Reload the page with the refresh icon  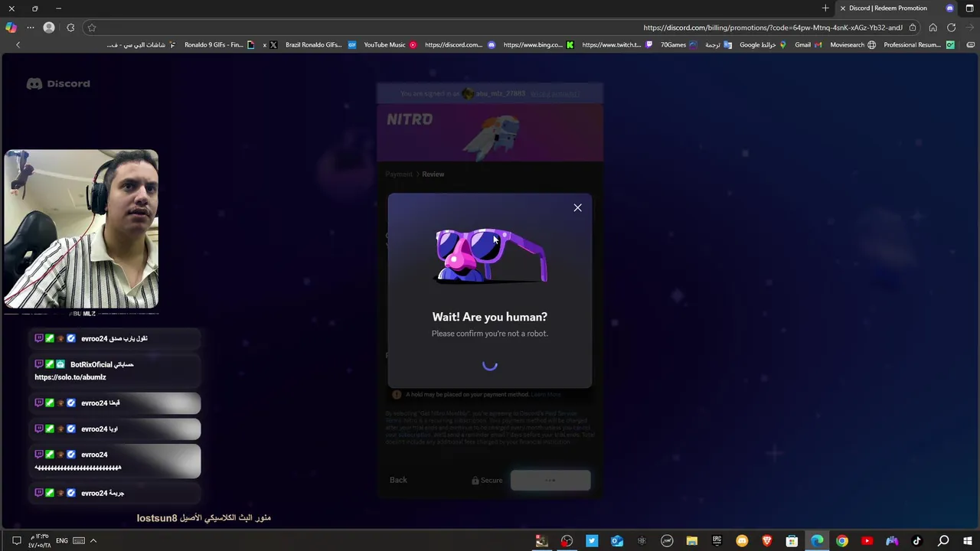951,28
